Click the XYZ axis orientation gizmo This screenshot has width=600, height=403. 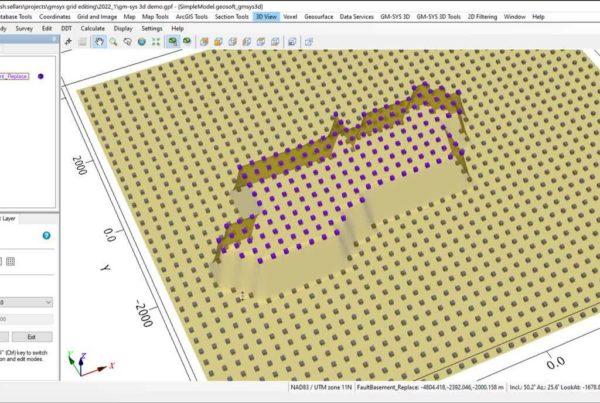coord(89,363)
